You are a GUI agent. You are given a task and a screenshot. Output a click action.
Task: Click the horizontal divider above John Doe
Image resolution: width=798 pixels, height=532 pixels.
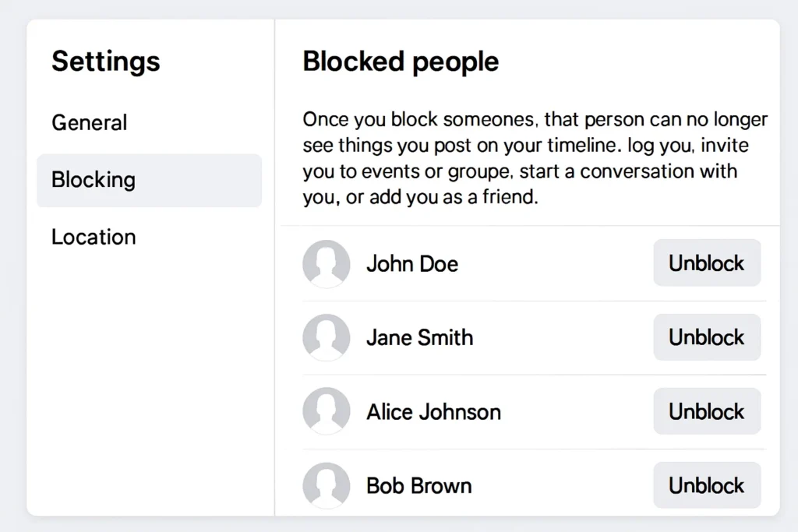point(530,226)
